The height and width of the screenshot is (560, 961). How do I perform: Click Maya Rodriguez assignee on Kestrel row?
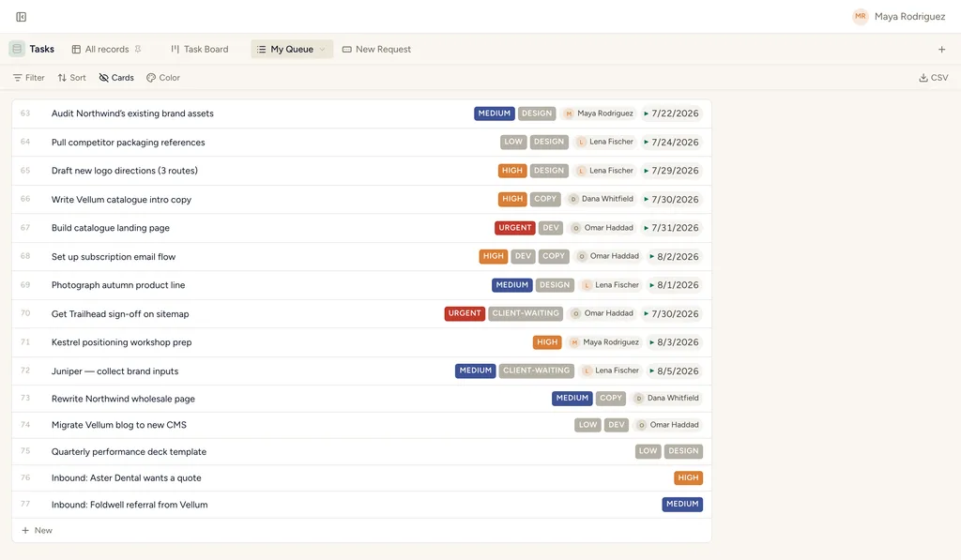point(604,341)
